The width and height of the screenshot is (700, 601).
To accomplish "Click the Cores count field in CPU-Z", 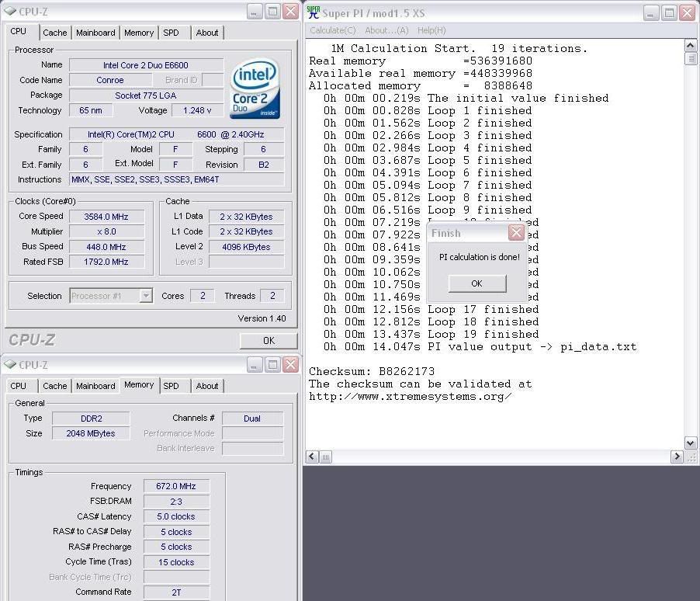I will click(x=203, y=295).
